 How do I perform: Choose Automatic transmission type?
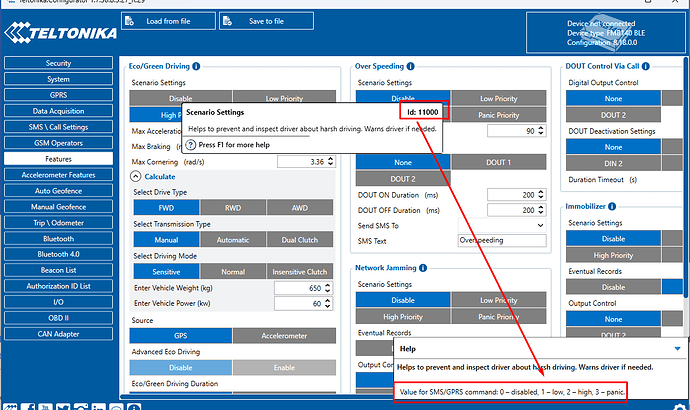coord(233,240)
